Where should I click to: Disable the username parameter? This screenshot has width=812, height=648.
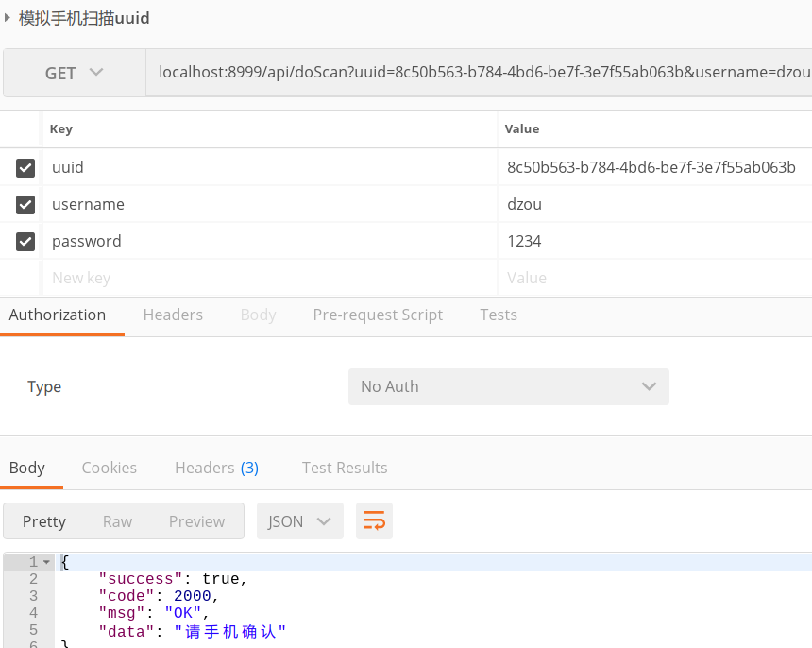point(25,204)
